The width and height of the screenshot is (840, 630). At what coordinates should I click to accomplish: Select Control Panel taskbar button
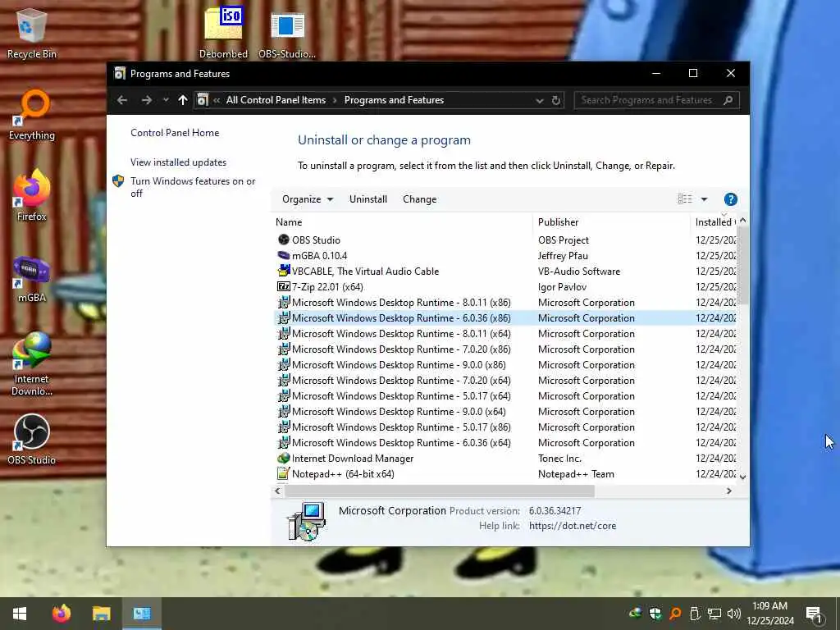click(x=142, y=614)
